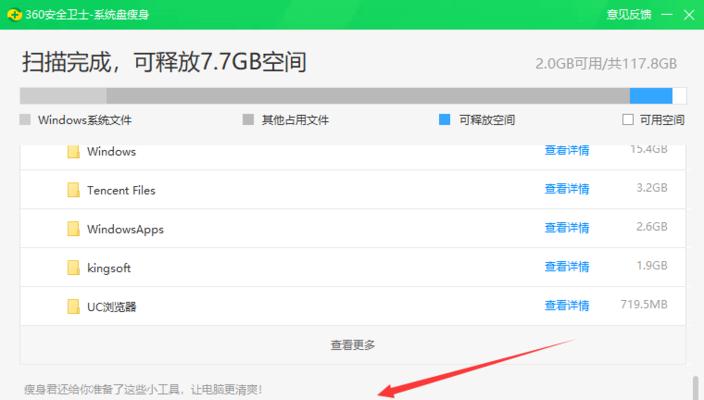This screenshot has width=704, height=400.
Task: Click the 其他占用文件 legend swatch
Action: point(248,119)
